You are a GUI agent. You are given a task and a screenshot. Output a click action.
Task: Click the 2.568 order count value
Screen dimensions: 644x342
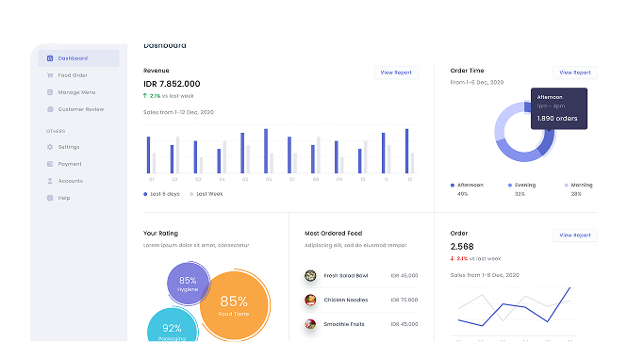click(x=462, y=246)
